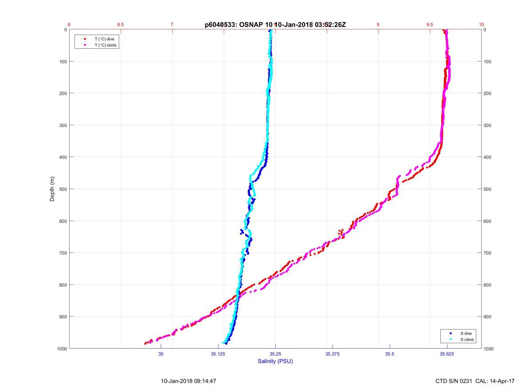This screenshot has width=532, height=392.
Task: Click the Depth (m) axis label
Action: tap(52, 189)
